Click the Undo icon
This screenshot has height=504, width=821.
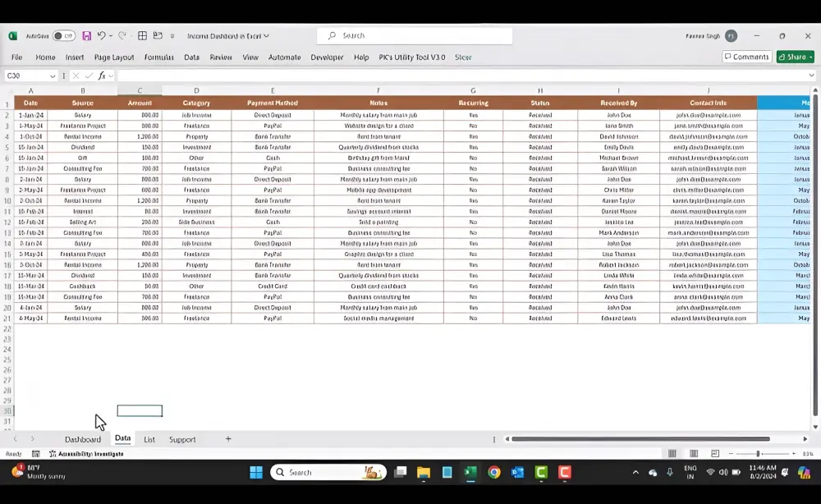(99, 35)
